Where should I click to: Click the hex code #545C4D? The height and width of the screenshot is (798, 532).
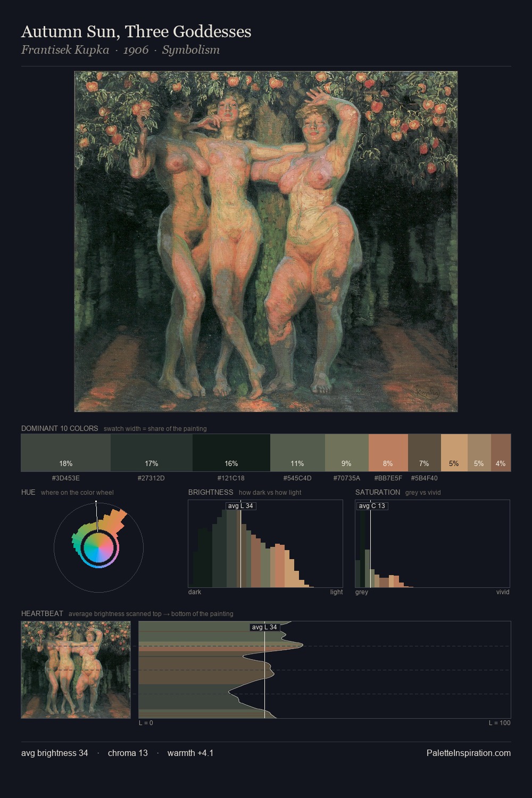tap(297, 478)
